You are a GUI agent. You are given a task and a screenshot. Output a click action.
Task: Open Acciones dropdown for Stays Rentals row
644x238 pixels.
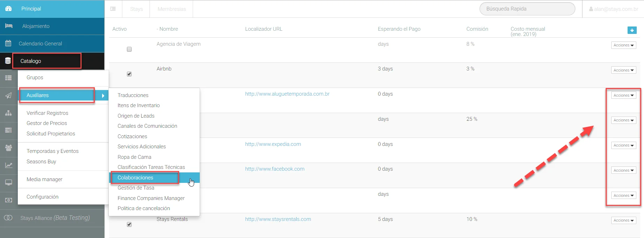623,220
